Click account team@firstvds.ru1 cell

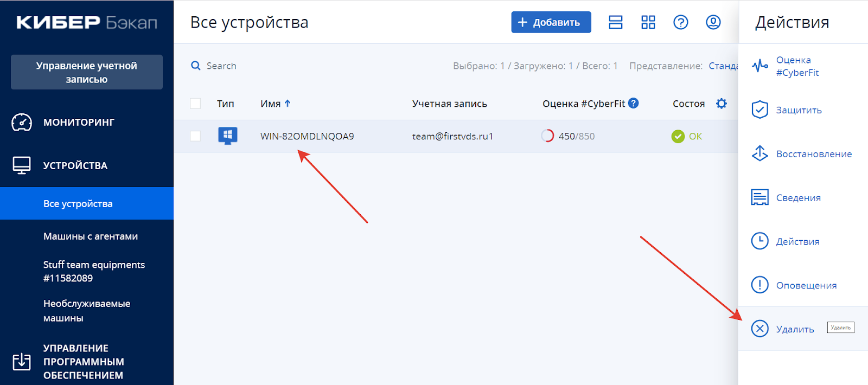point(452,136)
